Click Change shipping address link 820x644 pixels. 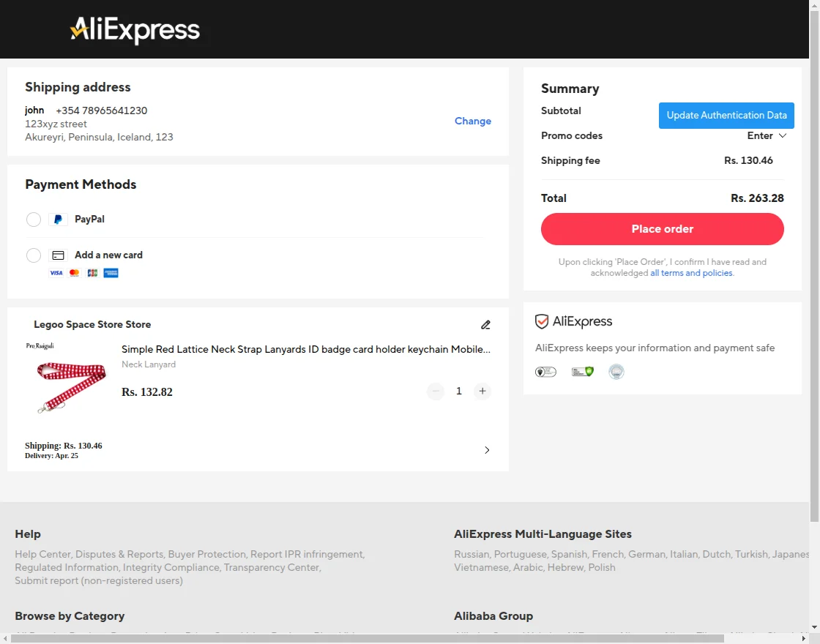click(473, 121)
